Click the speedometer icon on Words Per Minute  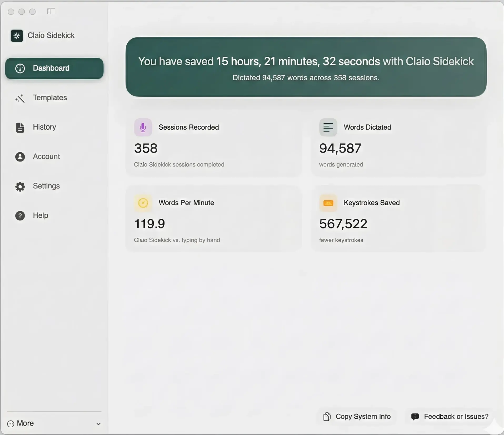pos(143,203)
